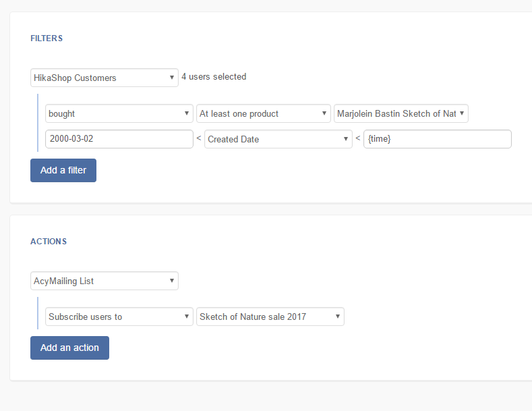Click the less-than sign before {time} field
The width and height of the screenshot is (532, 411).
[358, 139]
